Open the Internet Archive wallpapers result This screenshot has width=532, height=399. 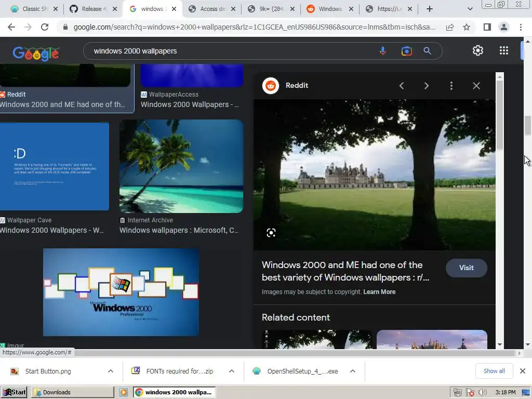pyautogui.click(x=179, y=230)
